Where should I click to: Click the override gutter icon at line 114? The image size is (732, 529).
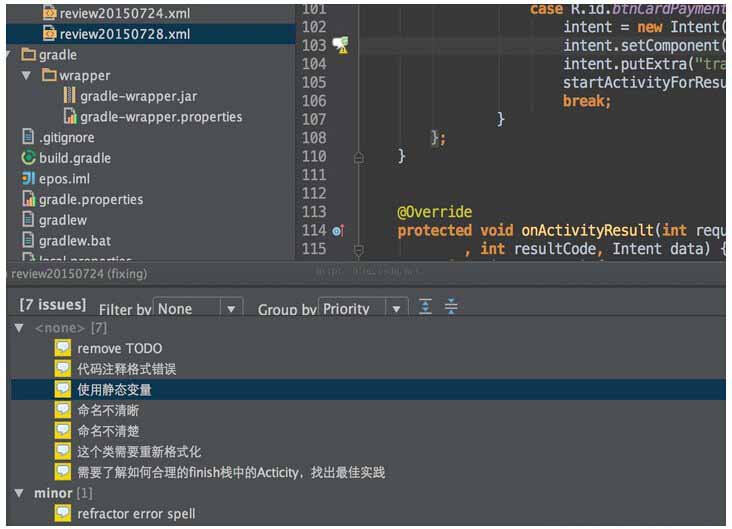pyautogui.click(x=337, y=231)
